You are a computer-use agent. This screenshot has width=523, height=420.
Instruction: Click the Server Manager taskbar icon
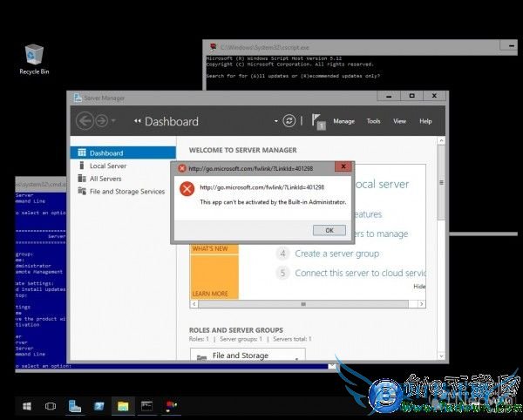coord(75,406)
